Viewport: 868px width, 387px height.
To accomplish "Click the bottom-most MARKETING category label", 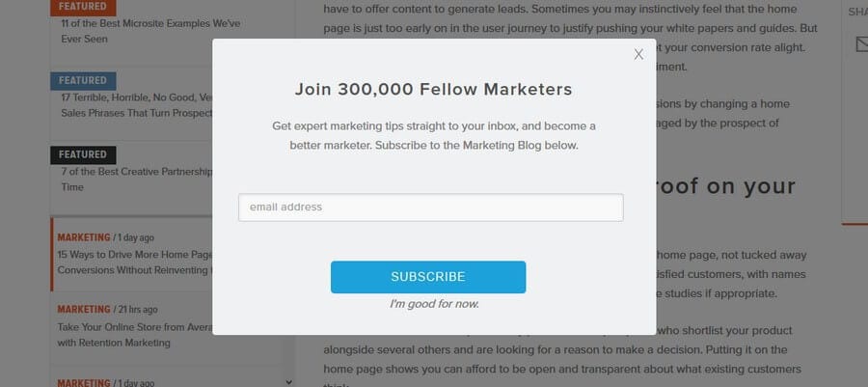I will 84,382.
